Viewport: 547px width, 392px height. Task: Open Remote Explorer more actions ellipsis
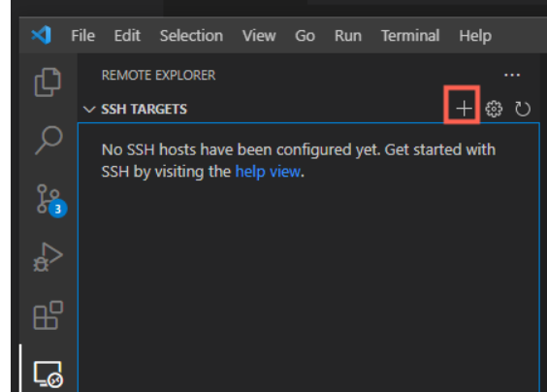coord(512,75)
